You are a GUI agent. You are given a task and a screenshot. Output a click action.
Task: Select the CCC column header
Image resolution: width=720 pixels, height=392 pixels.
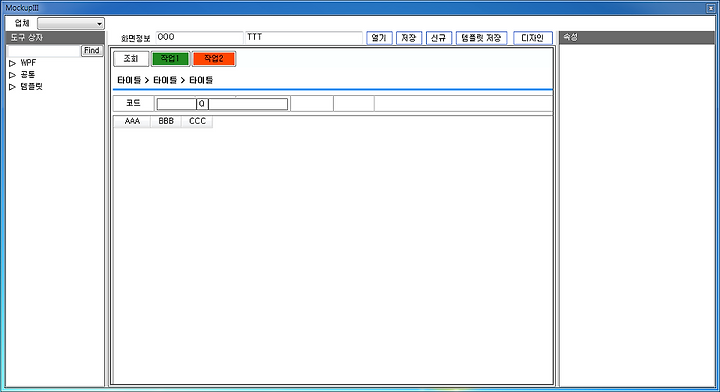click(197, 121)
